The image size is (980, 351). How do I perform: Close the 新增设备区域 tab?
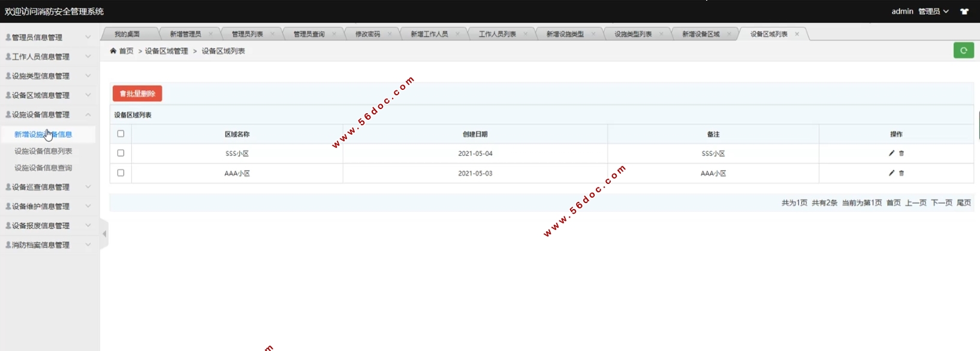pyautogui.click(x=729, y=34)
